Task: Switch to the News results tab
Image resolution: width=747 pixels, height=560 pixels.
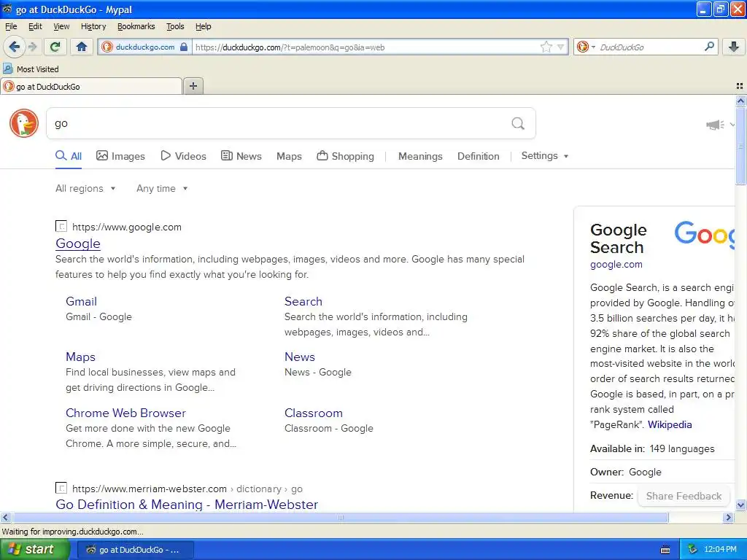Action: click(241, 156)
